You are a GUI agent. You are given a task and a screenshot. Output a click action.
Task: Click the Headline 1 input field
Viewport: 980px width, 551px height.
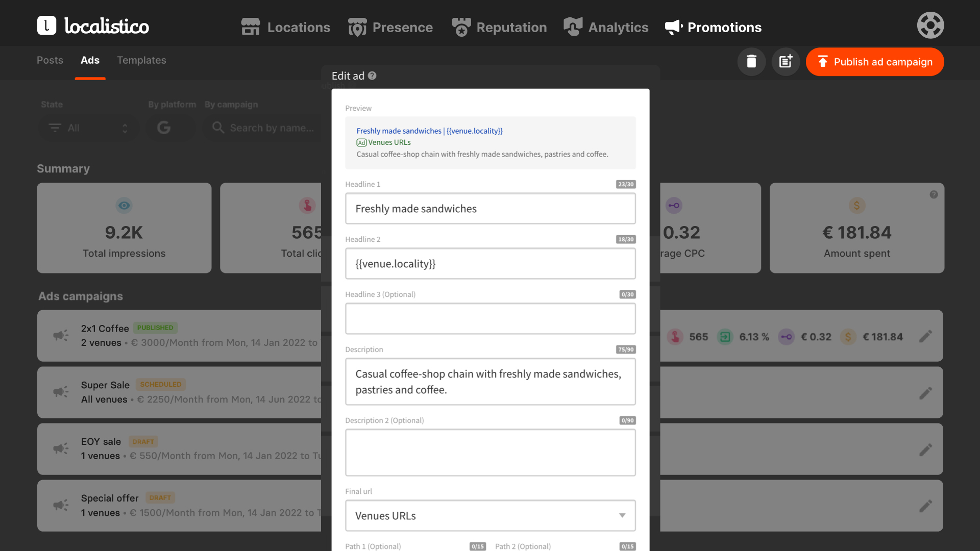490,209
